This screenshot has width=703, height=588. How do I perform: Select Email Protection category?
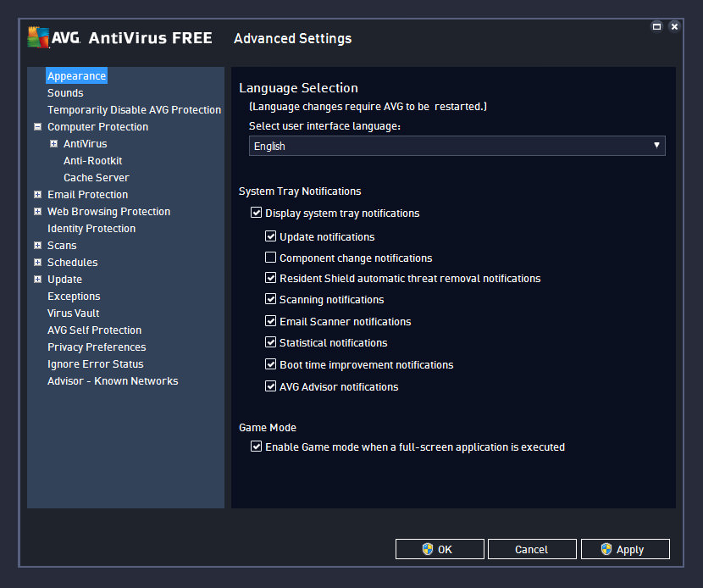88,195
